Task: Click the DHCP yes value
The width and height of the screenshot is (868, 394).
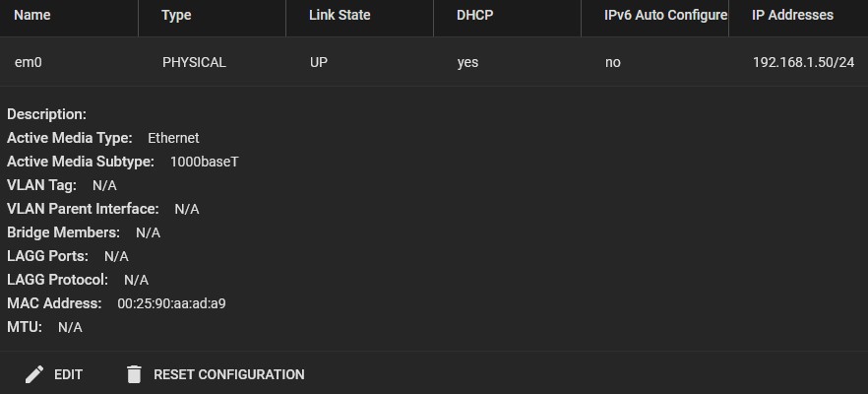Action: (467, 63)
